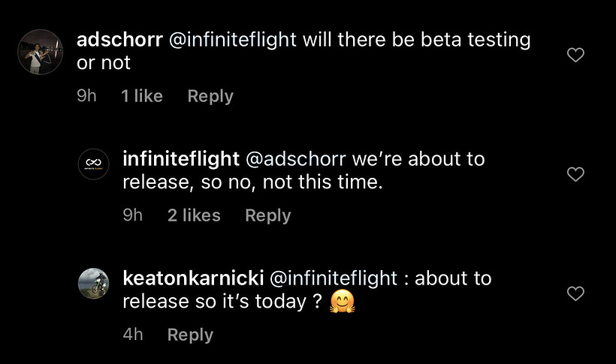Open the infiniteflight logo avatar
The image size is (616, 364).
click(x=94, y=164)
